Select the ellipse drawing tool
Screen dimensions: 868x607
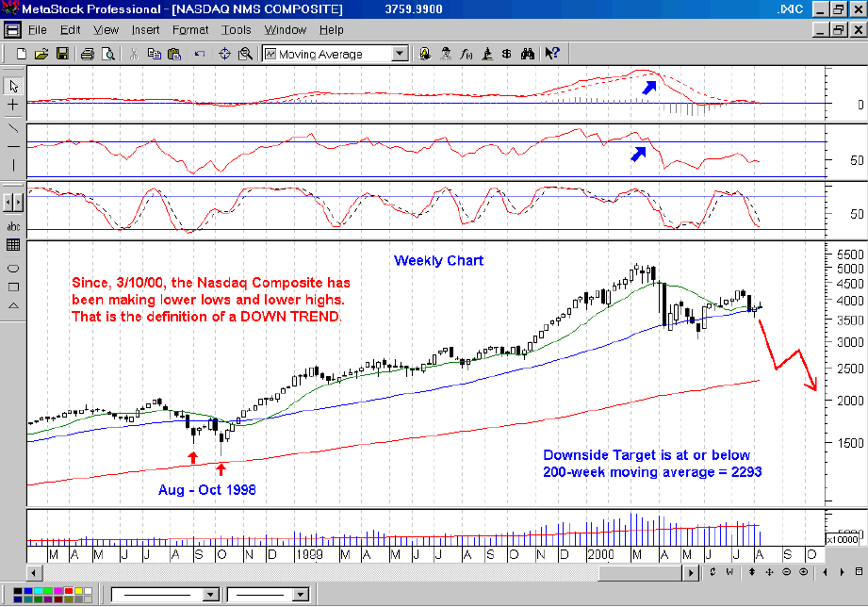point(13,269)
